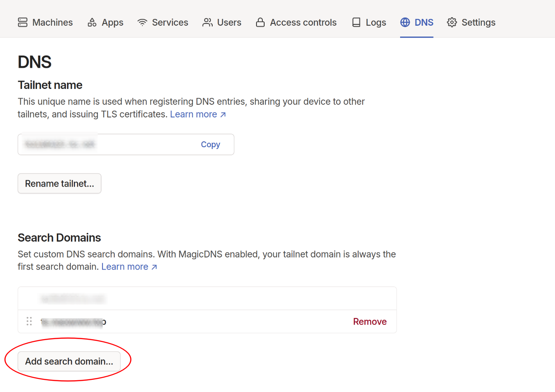Click the Apps shapes icon
555x392 pixels.
pyautogui.click(x=92, y=23)
